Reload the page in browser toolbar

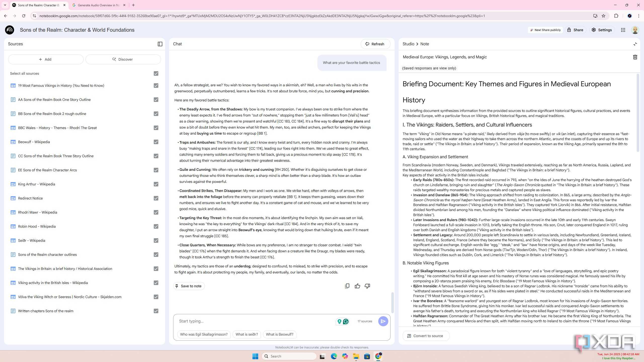tap(24, 16)
